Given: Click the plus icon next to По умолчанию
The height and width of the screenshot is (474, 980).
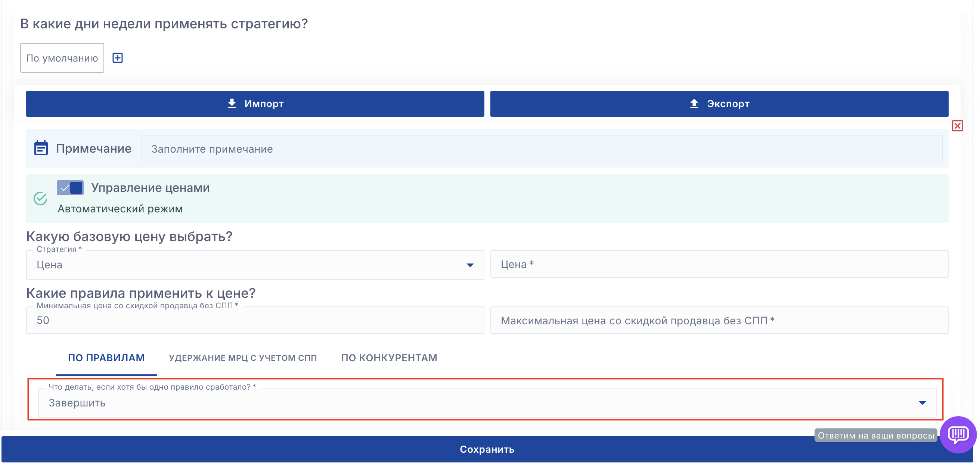Looking at the screenshot, I should tap(118, 58).
